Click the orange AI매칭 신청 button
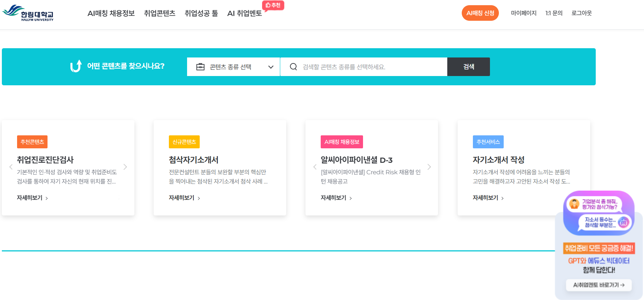The height and width of the screenshot is (300, 644). click(x=480, y=13)
